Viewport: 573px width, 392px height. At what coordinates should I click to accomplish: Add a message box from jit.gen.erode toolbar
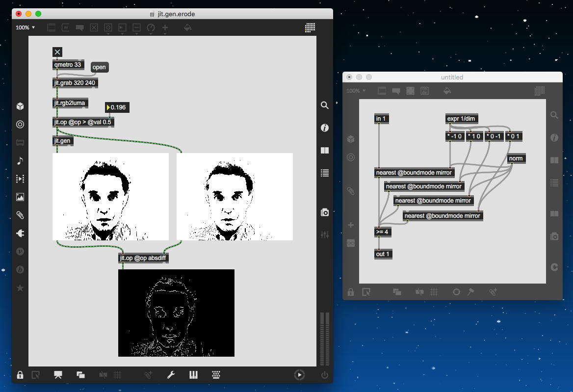(65, 27)
